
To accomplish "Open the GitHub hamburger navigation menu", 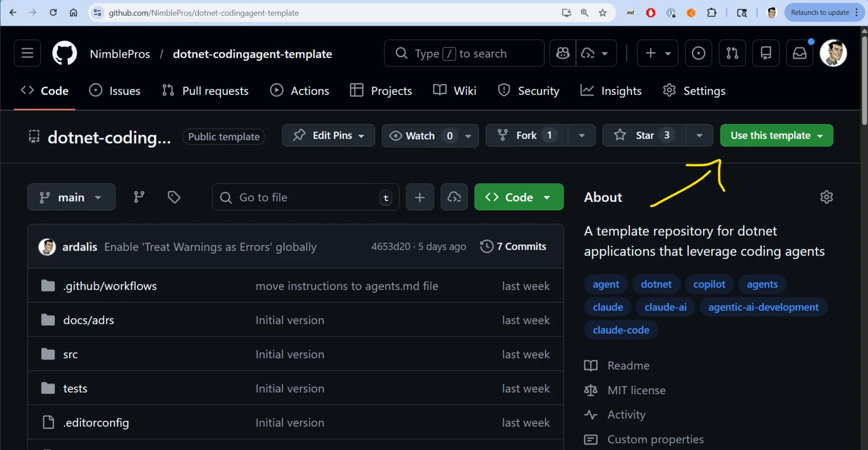I will 27,53.
